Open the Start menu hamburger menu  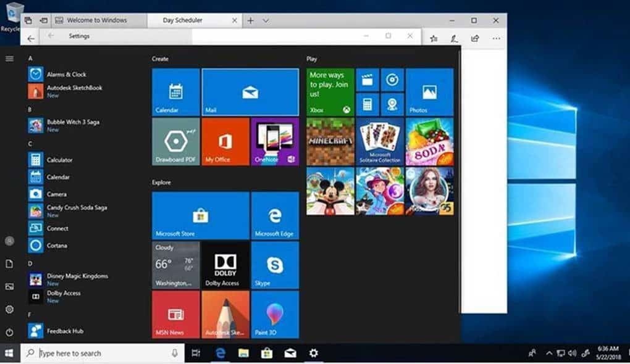[x=9, y=59]
